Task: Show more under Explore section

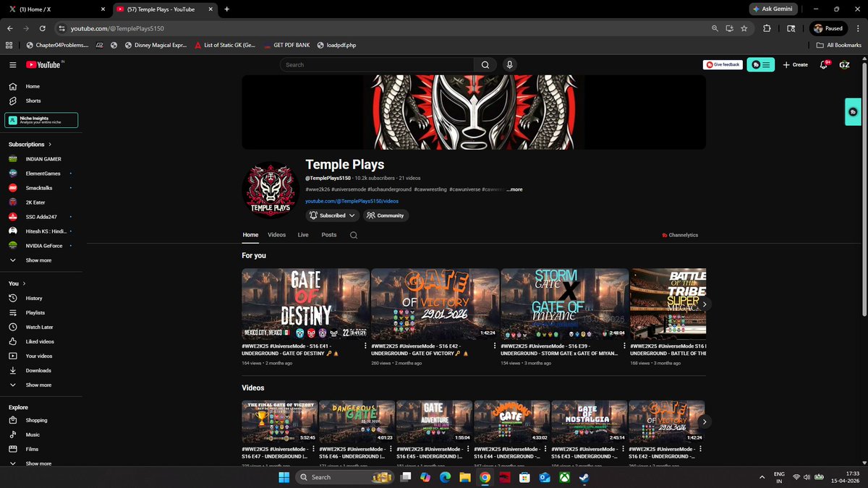Action: click(x=38, y=463)
